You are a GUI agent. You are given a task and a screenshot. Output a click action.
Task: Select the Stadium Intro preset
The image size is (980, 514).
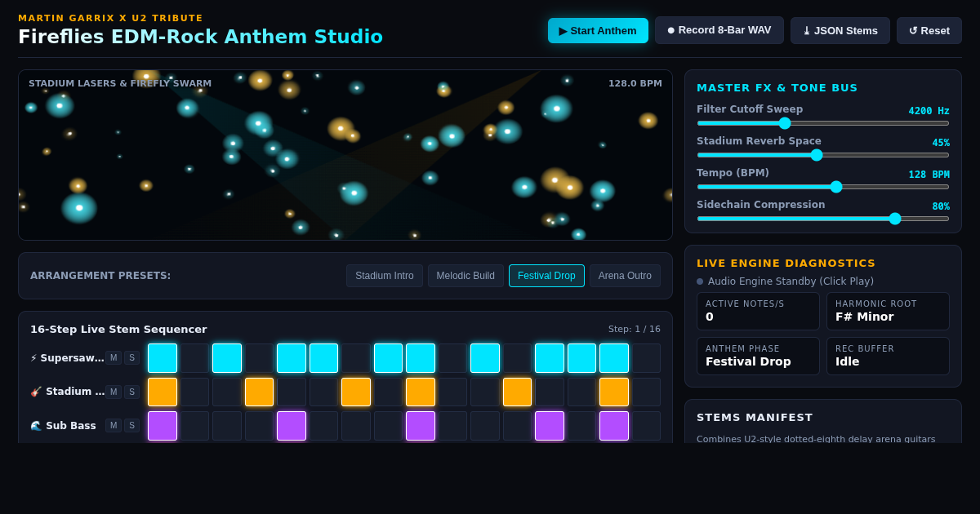point(385,276)
